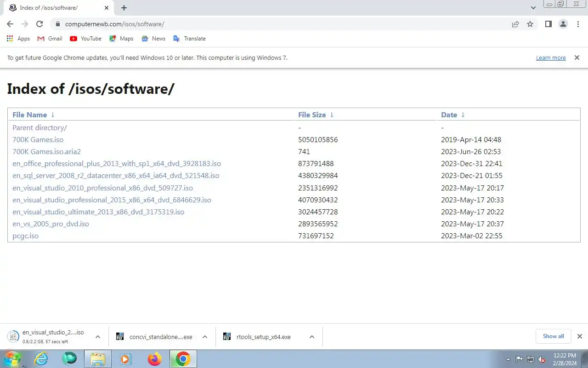Download en_visual_studio_2010_professional iso
The width and height of the screenshot is (588, 368).
point(102,188)
